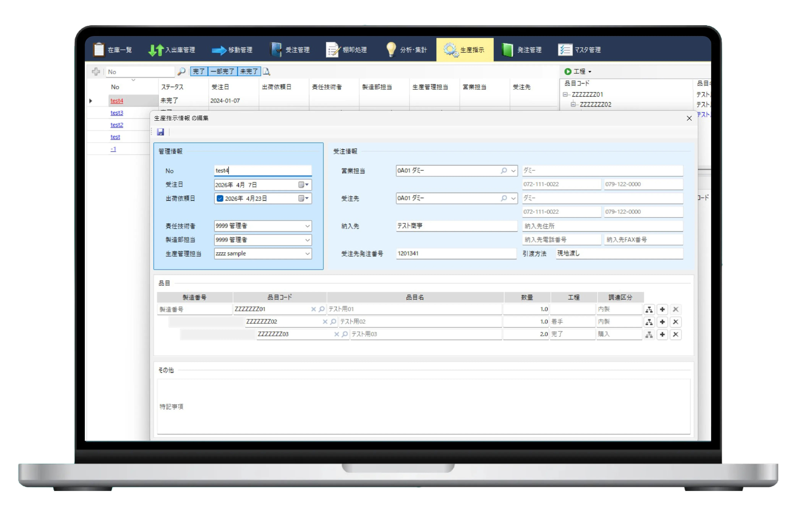Clear the ZZZZZZZ01 item code

click(x=313, y=309)
